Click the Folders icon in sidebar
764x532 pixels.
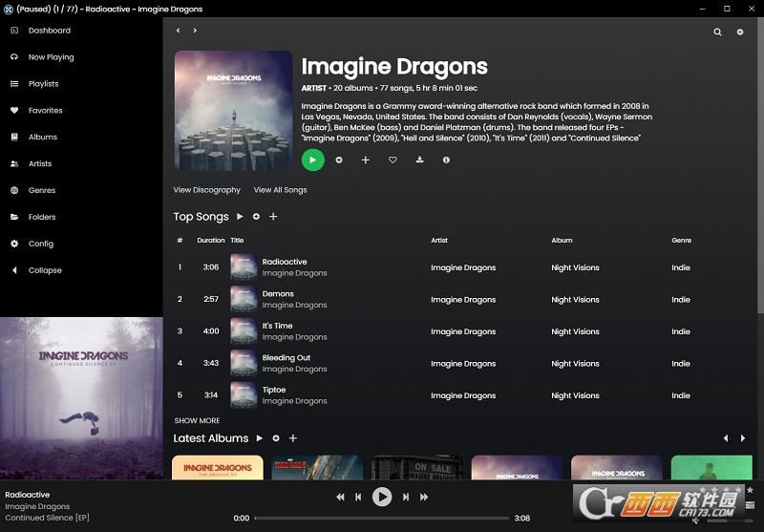(14, 217)
